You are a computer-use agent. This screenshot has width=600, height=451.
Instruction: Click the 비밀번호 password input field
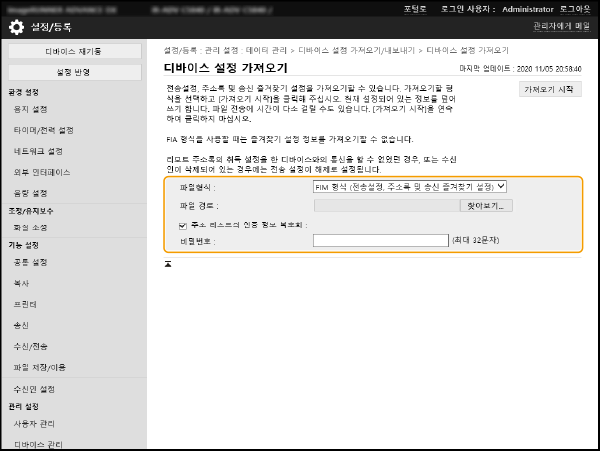[x=380, y=241]
